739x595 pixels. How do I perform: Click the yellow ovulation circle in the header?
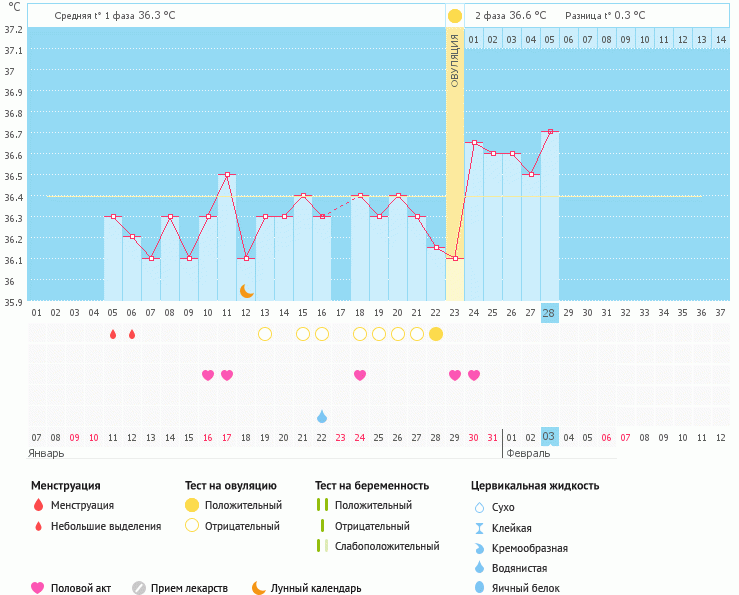tap(455, 16)
